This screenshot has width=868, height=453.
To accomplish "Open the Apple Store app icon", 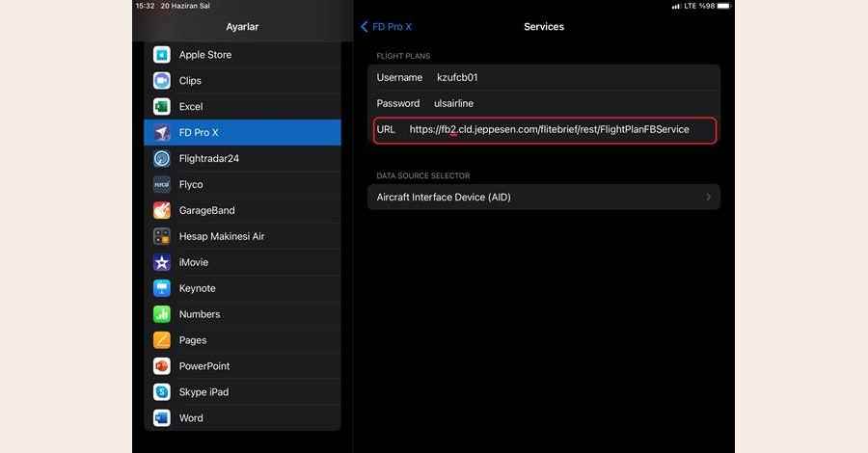I will 162,55.
